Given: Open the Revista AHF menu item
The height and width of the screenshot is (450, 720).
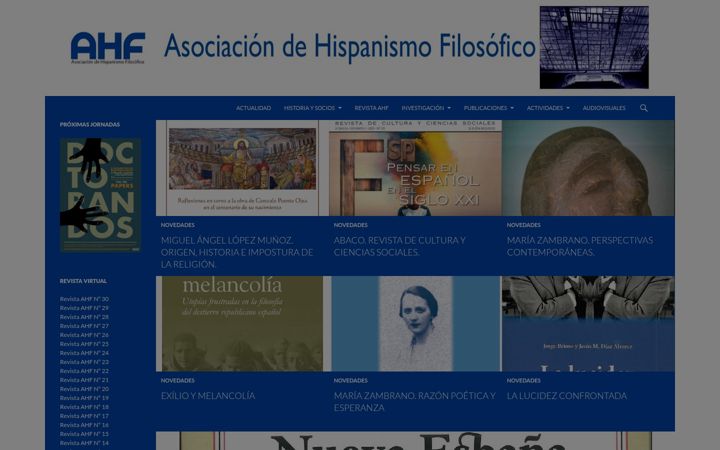Looking at the screenshot, I should pyautogui.click(x=371, y=108).
